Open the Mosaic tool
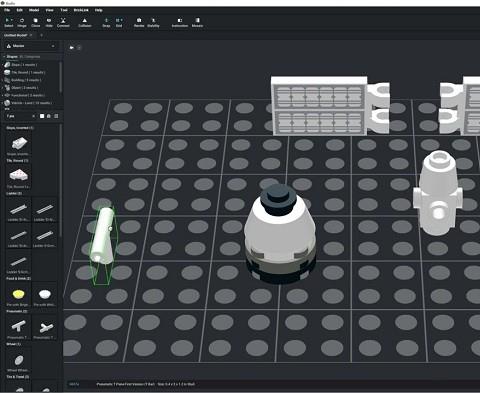 pyautogui.click(x=197, y=22)
